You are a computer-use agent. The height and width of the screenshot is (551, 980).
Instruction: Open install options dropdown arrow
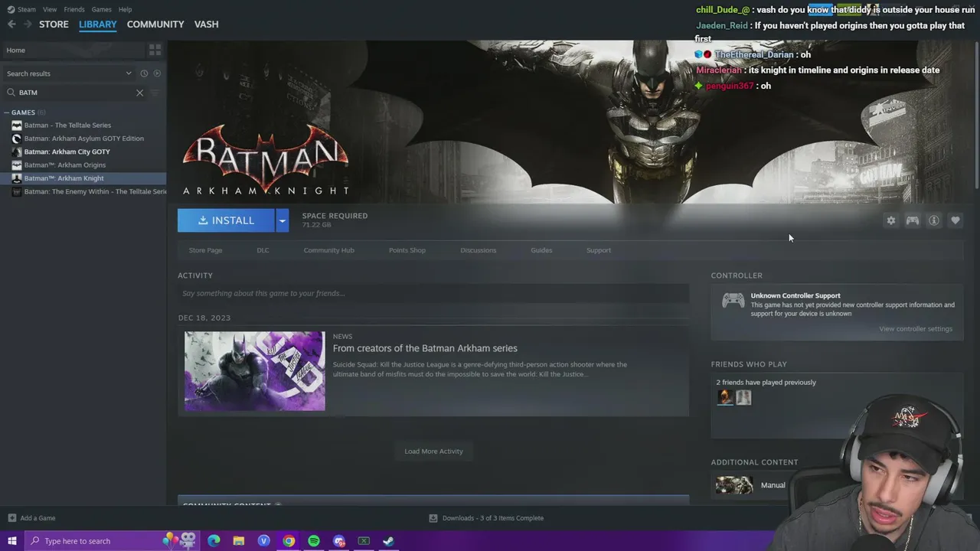282,220
